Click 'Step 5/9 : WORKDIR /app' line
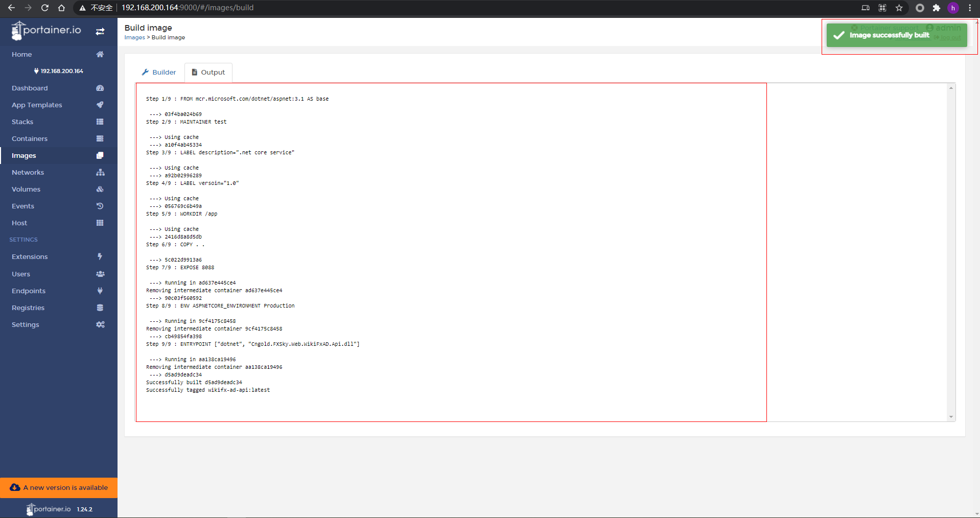Screen dimensions: 980x518 (x=181, y=214)
